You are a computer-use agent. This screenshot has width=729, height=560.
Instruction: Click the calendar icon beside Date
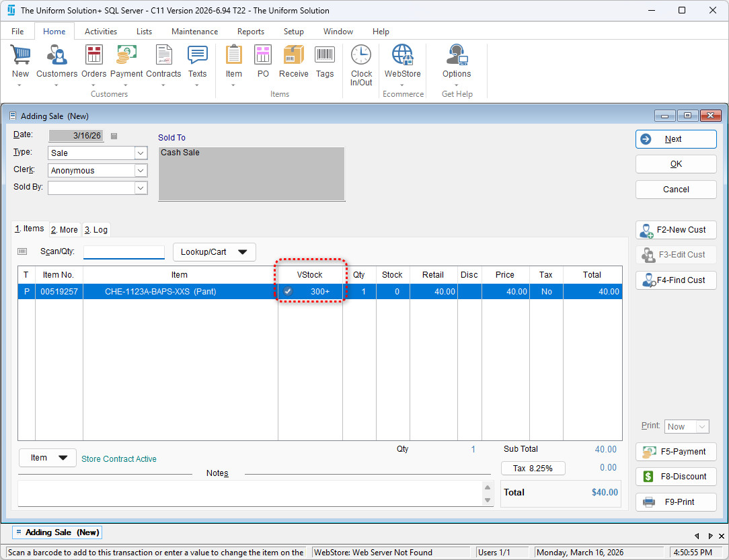pos(114,136)
